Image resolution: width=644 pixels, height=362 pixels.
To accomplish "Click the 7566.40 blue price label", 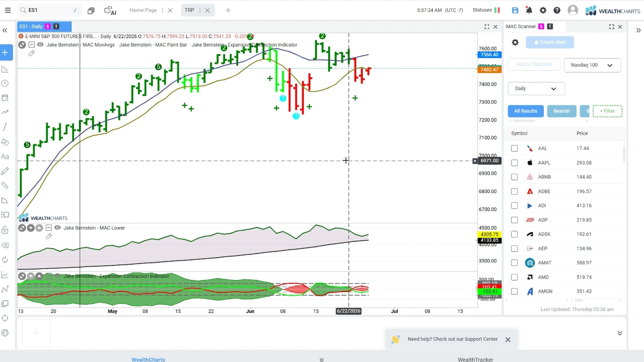I will click(489, 55).
